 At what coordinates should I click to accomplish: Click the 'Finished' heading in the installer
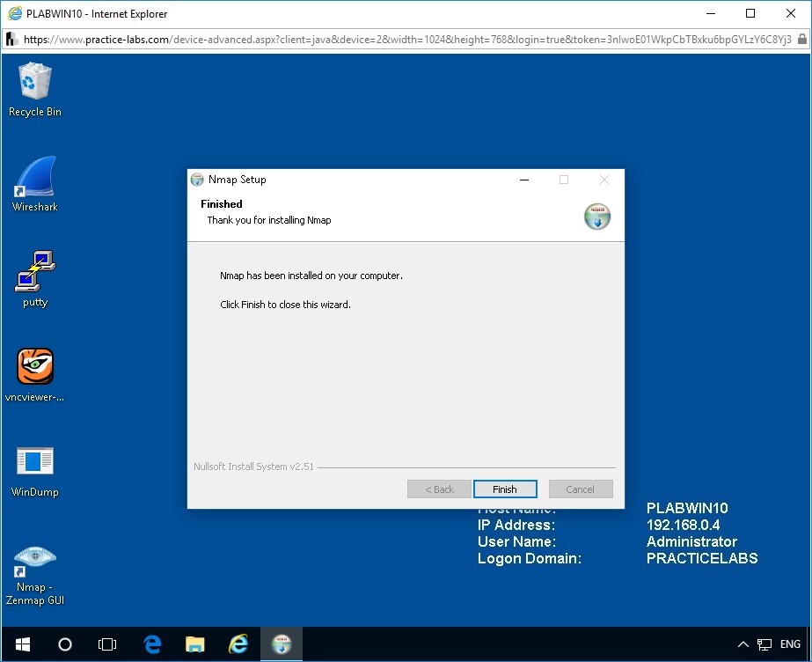click(x=222, y=204)
